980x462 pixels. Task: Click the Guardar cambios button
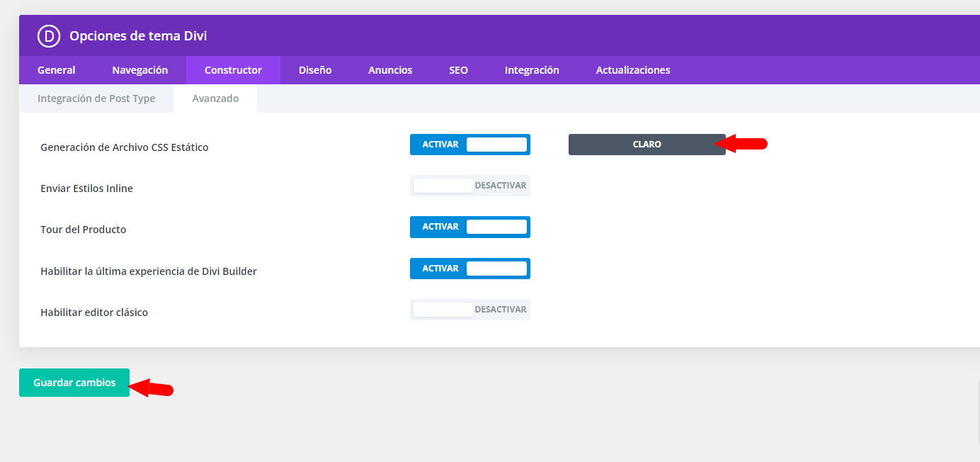click(74, 383)
